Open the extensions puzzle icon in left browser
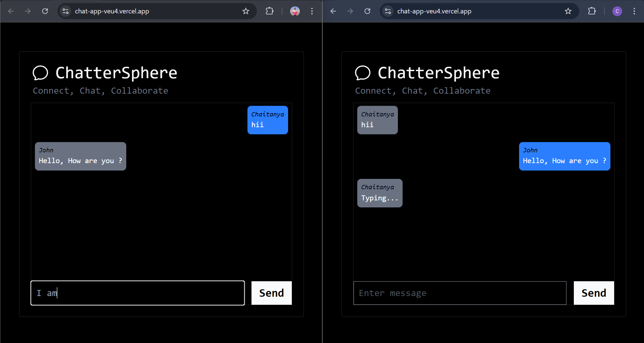 pos(269,11)
